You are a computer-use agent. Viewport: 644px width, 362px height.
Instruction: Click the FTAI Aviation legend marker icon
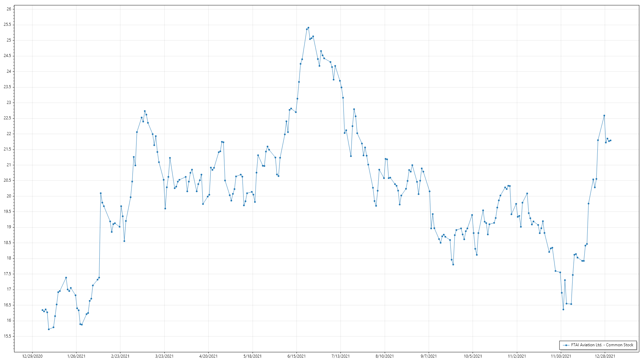point(566,345)
